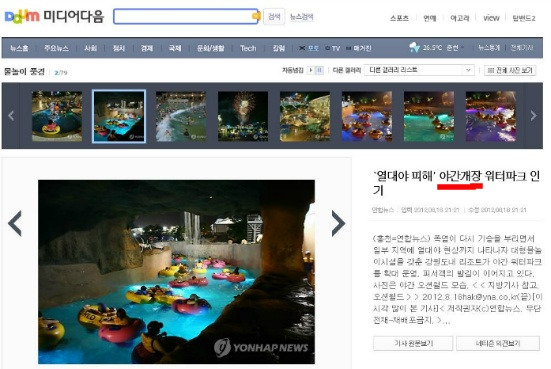Pause the slideshow auto advance
Screen dimensions: 551x369
319,70
